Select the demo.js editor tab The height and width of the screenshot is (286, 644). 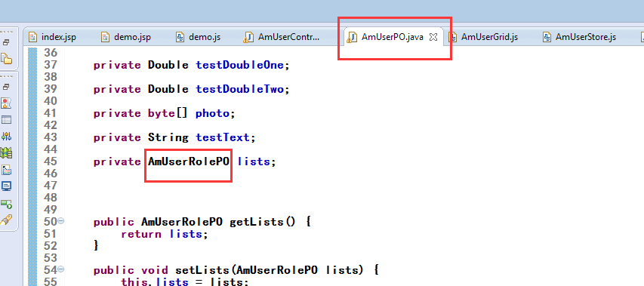198,37
